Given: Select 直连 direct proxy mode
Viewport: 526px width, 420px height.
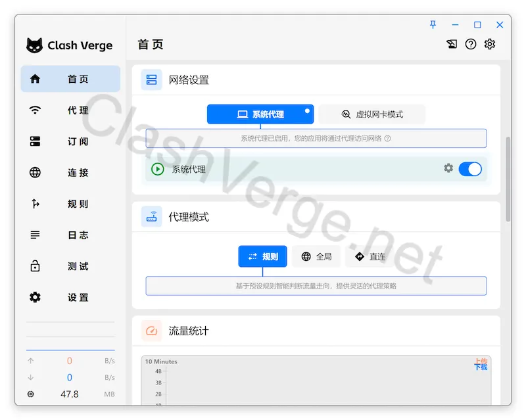Looking at the screenshot, I should click(370, 256).
